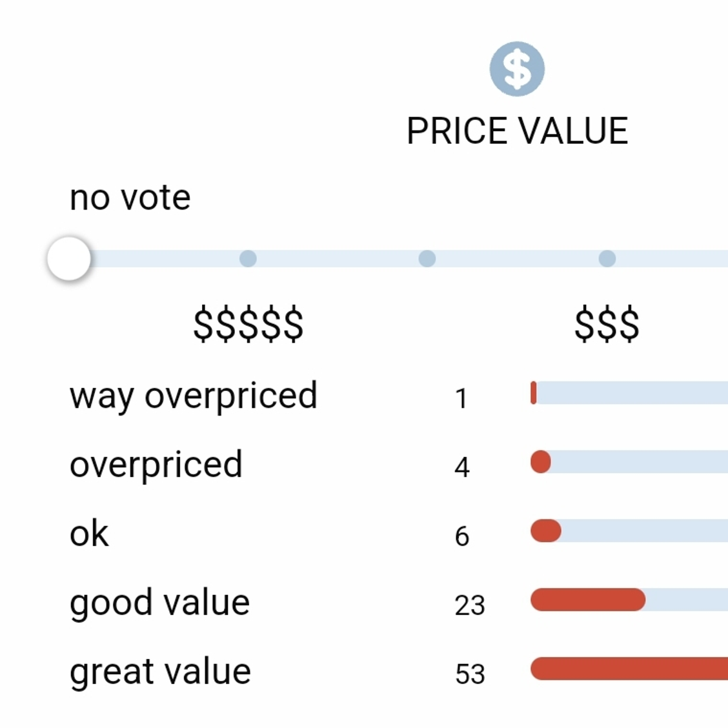Screen dimensions: 728x728
Task: Select the 'overpriced' row label
Action: [156, 464]
